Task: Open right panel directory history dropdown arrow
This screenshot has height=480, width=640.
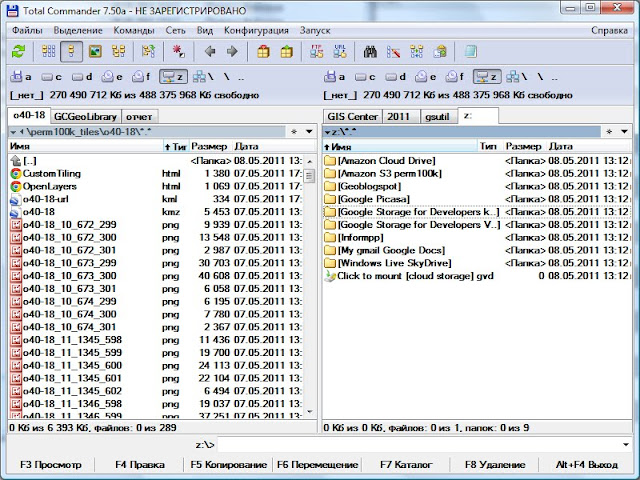Action: pyautogui.click(x=624, y=131)
